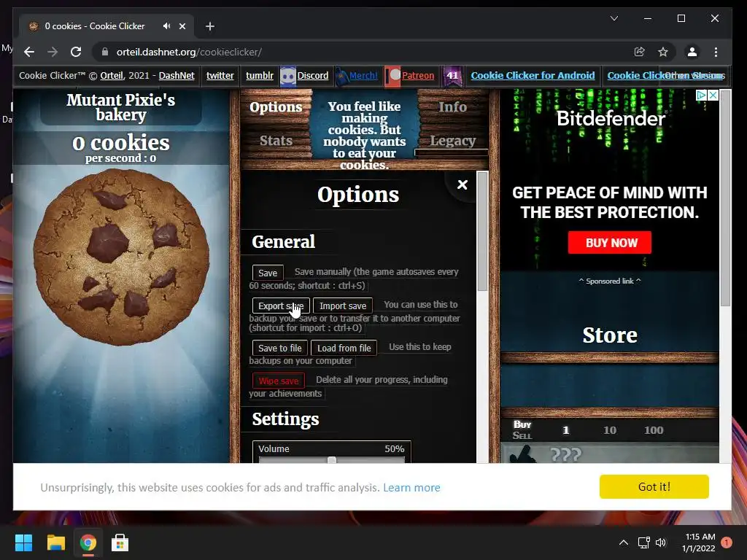Screen dimensions: 747x560
Task: Select buy quantity 1 in Store
Action: tap(566, 430)
